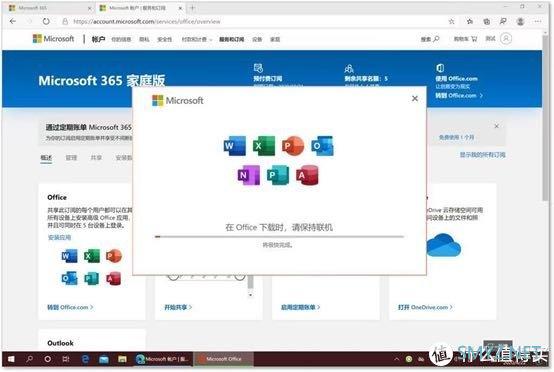The height and width of the screenshot is (372, 554).
Task: Click the Excel icon in the installer dialog
Action: (264, 145)
